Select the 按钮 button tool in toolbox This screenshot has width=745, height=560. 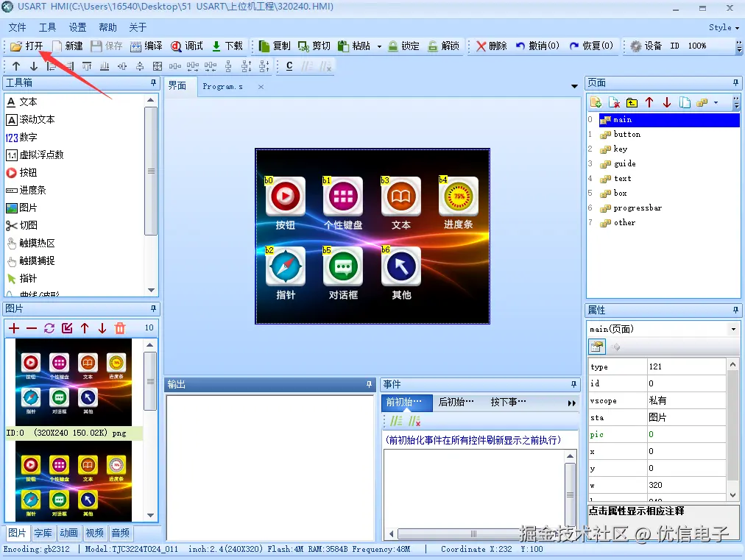[21, 172]
